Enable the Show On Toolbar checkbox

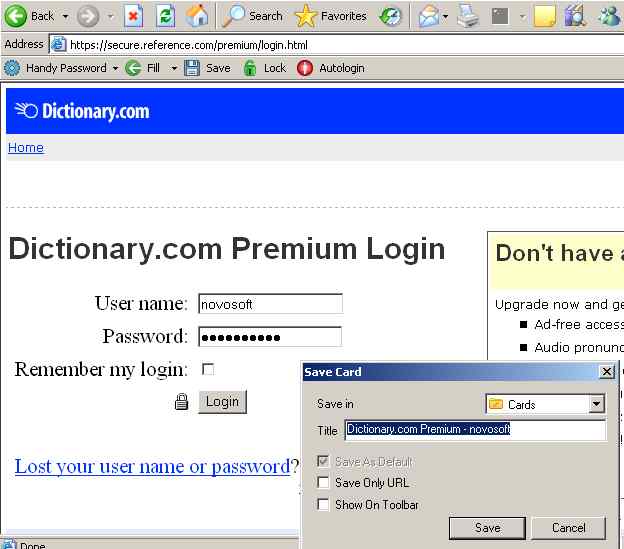[x=323, y=505]
